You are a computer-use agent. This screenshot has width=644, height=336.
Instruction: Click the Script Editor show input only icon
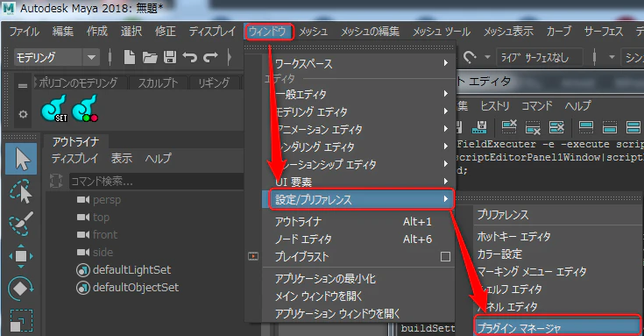(x=610, y=127)
